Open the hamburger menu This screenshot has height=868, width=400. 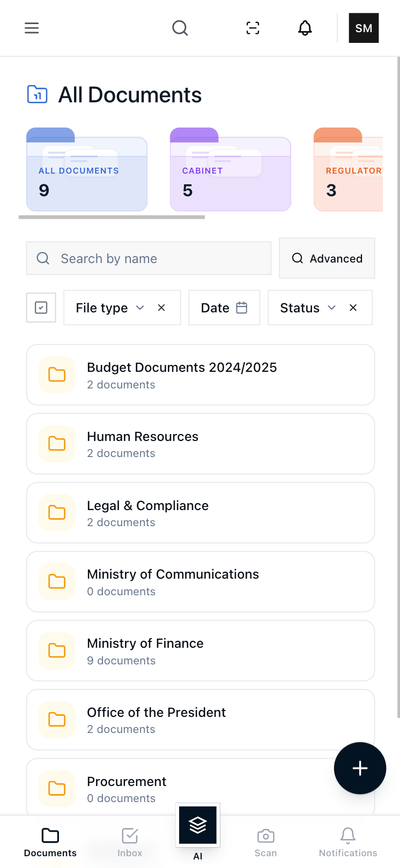(x=32, y=28)
